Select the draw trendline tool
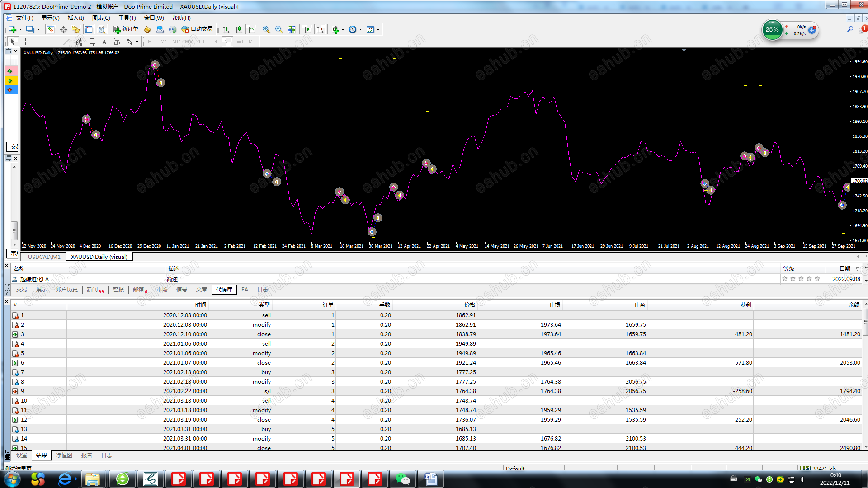The image size is (868, 488). [x=66, y=42]
